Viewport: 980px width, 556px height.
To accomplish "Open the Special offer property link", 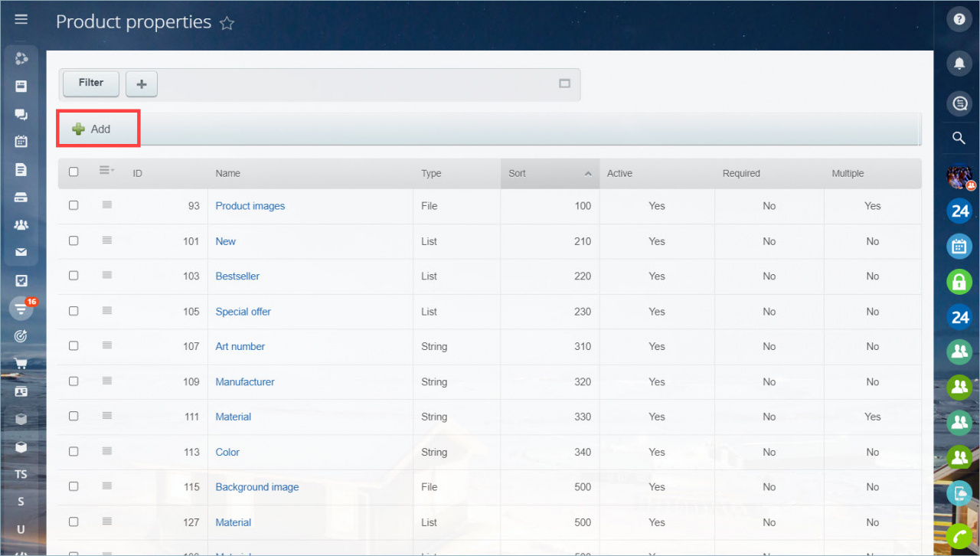I will [x=243, y=312].
